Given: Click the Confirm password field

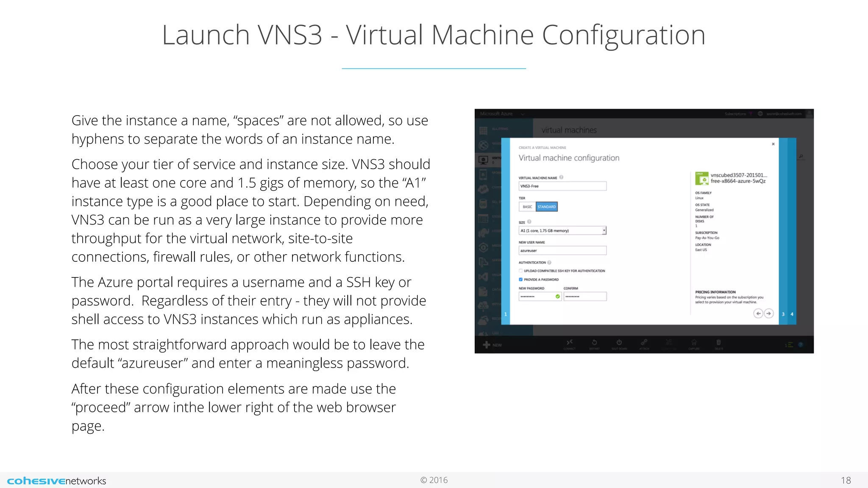Looking at the screenshot, I should pos(585,297).
